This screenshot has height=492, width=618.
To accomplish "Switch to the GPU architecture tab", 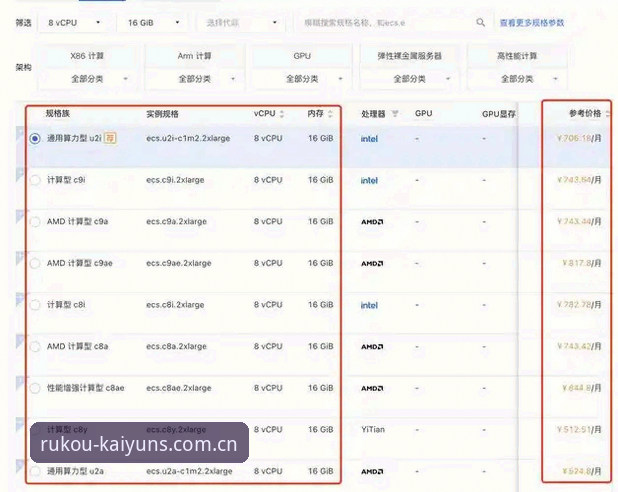I will (302, 56).
